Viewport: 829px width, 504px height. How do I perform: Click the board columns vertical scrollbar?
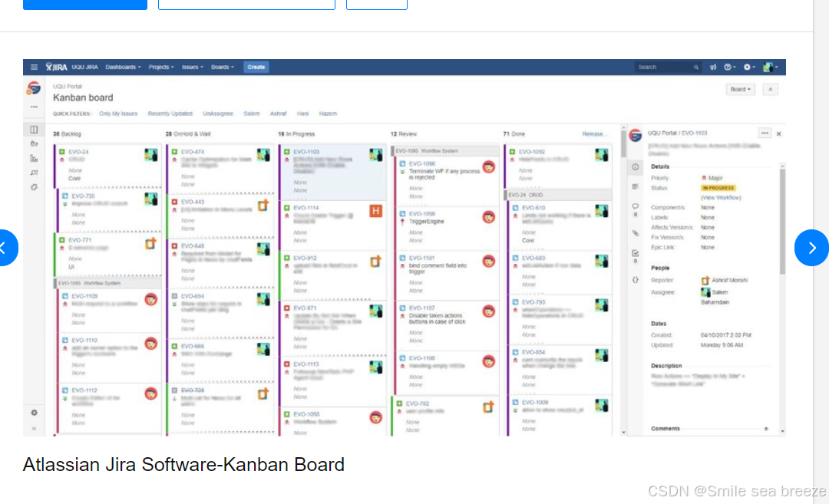[x=623, y=143]
